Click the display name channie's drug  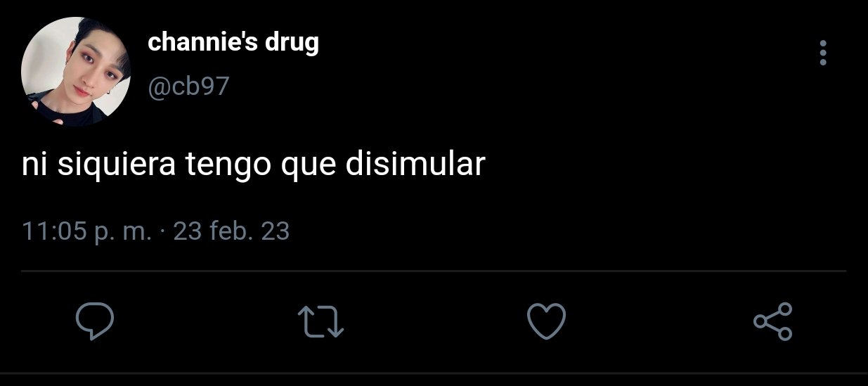pos(233,43)
